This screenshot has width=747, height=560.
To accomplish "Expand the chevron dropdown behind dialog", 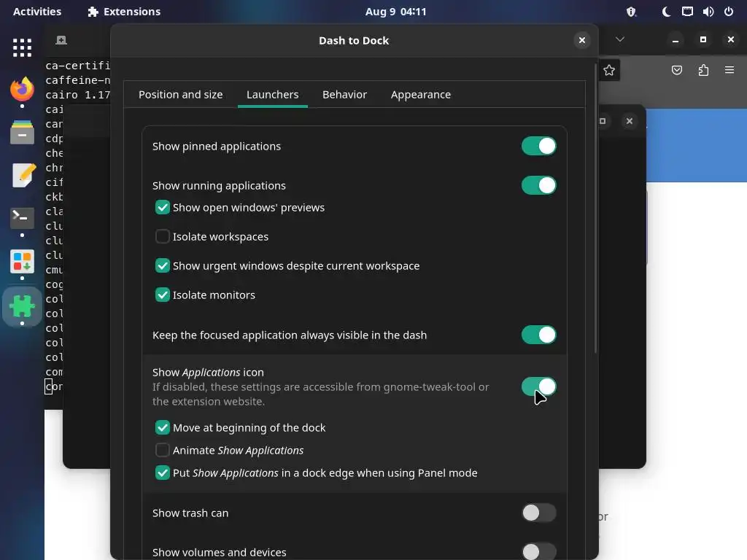I will click(619, 39).
